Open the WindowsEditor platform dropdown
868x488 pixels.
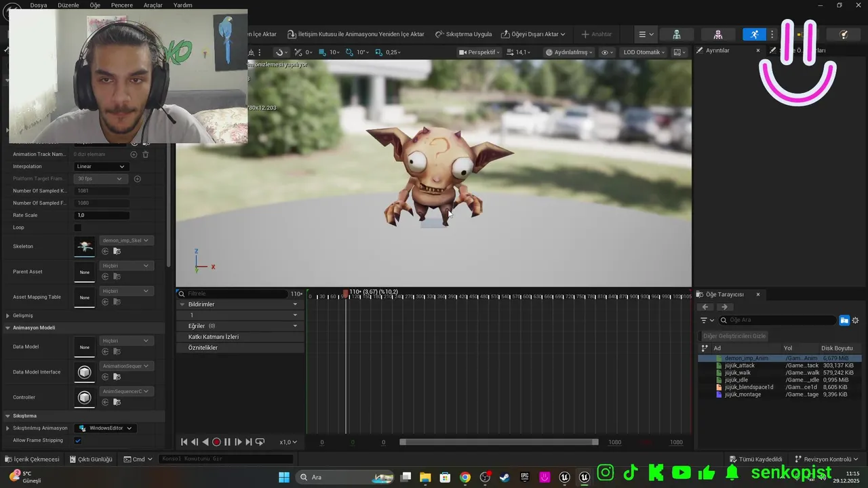click(106, 428)
